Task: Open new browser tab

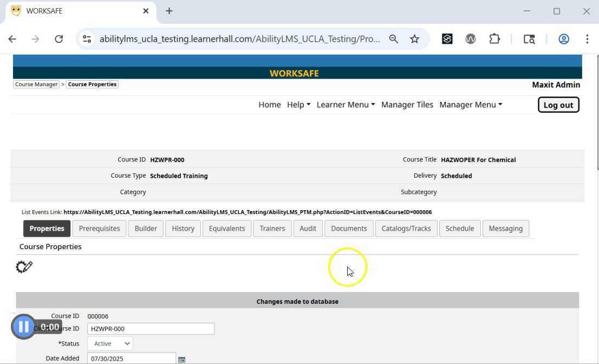Action: (x=169, y=11)
